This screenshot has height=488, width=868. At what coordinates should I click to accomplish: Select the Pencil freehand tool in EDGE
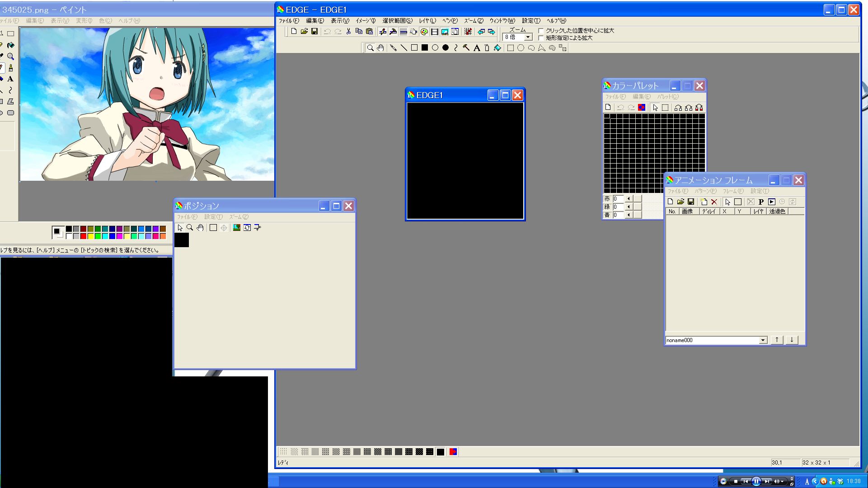point(393,48)
